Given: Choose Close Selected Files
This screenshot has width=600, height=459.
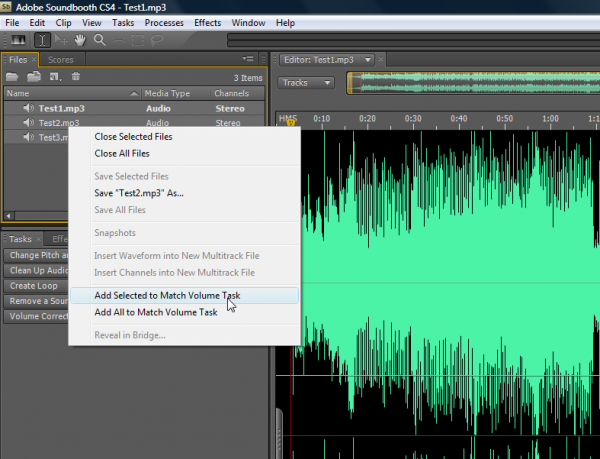Looking at the screenshot, I should (184, 137).
